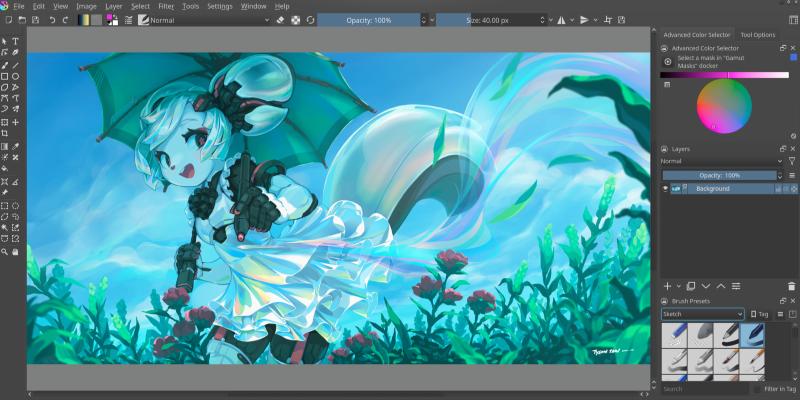The width and height of the screenshot is (800, 400).
Task: Click the Undo arrow in the toolbar
Action: 51,19
